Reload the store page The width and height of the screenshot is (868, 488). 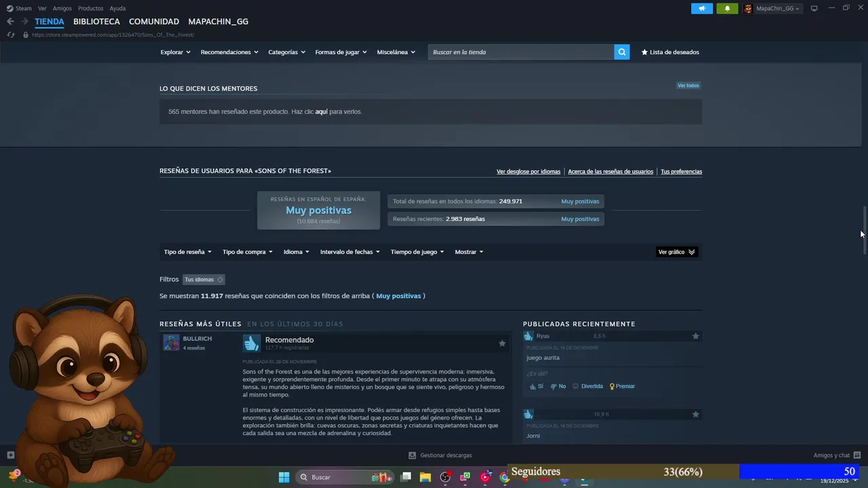(11, 35)
